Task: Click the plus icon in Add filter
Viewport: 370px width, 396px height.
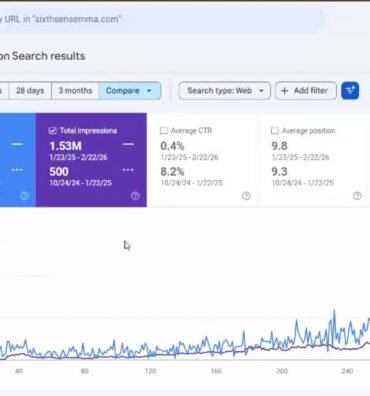Action: pos(284,91)
